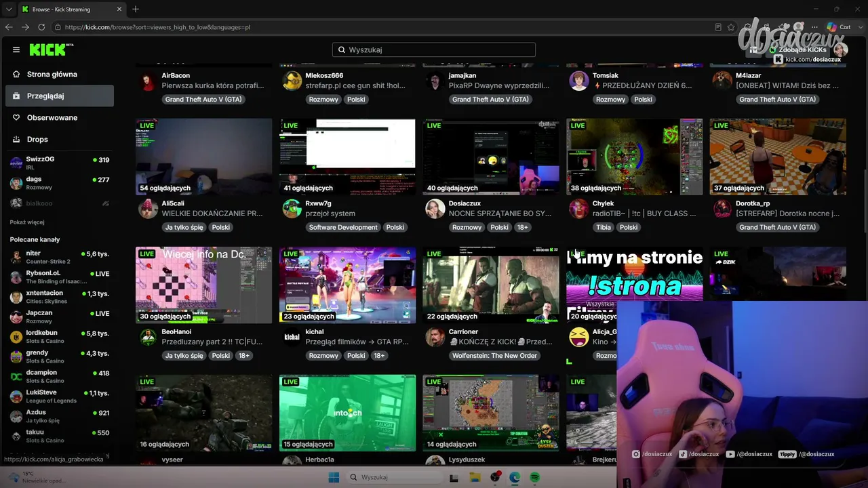Click the home icon beside Strona główna
The height and width of the screenshot is (488, 868).
tap(16, 75)
